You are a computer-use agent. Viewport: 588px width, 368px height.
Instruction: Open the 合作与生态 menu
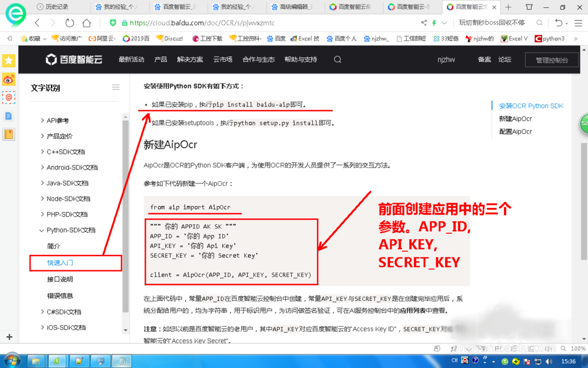pos(258,59)
